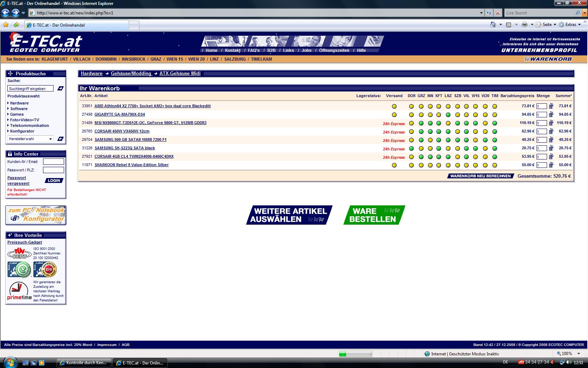Open the home button dropdown arrow
The width and height of the screenshot is (588, 368).
tap(500, 25)
